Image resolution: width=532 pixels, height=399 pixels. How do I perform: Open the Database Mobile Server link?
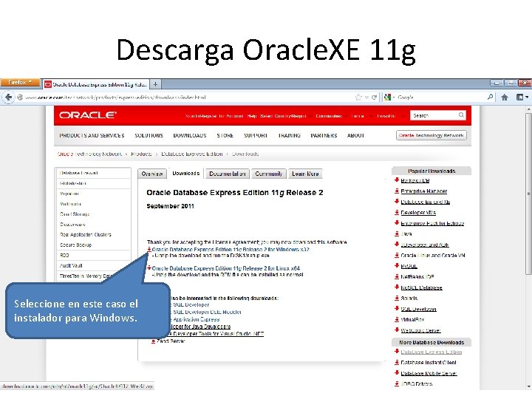pyautogui.click(x=429, y=373)
